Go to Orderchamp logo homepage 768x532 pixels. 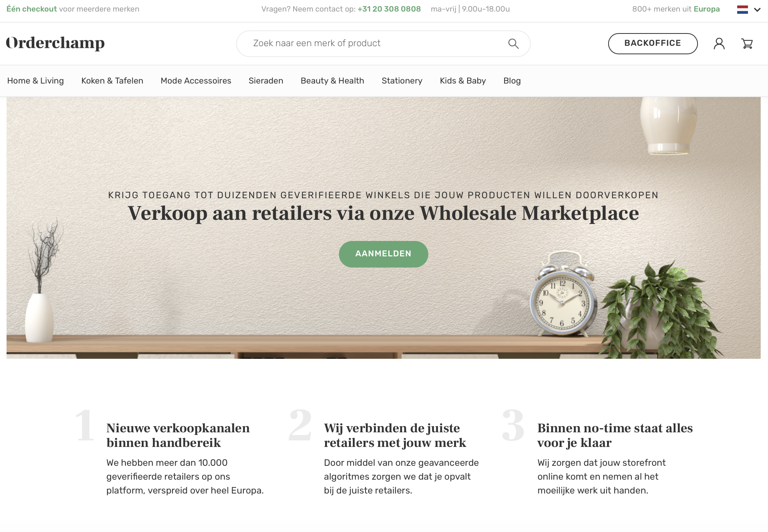coord(55,43)
